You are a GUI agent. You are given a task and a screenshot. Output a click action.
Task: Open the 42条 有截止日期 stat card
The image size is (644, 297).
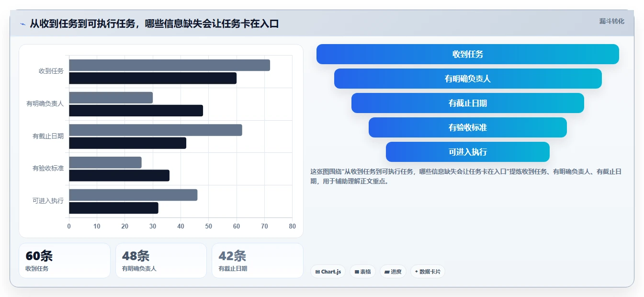(258, 261)
